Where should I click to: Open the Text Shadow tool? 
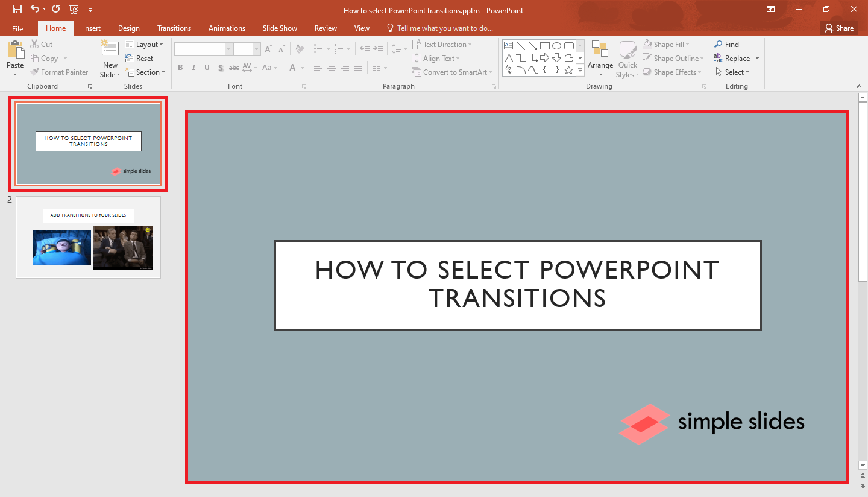pos(221,68)
